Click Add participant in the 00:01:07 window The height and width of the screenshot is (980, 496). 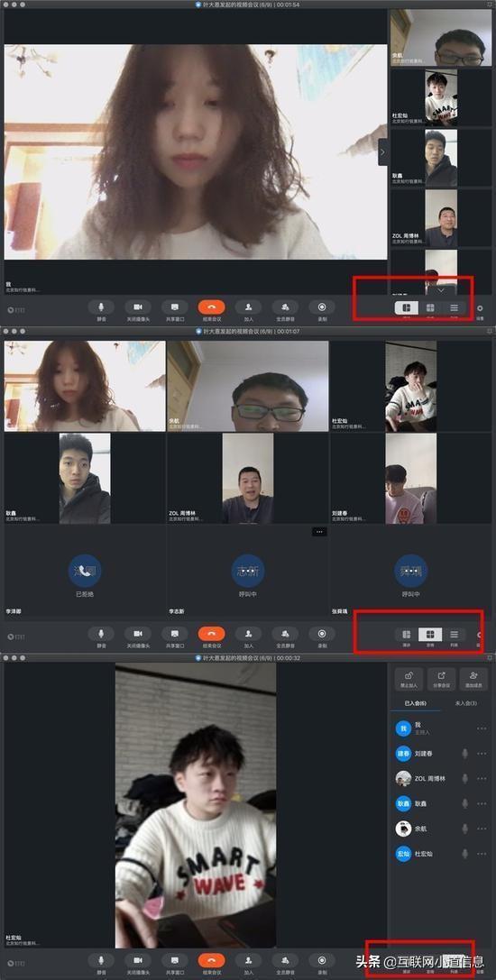click(x=248, y=635)
